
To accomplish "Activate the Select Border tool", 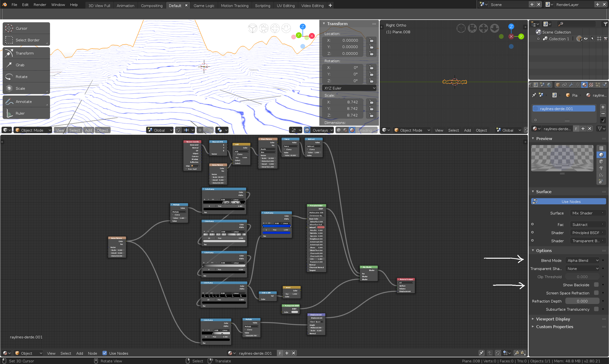I will pos(26,40).
